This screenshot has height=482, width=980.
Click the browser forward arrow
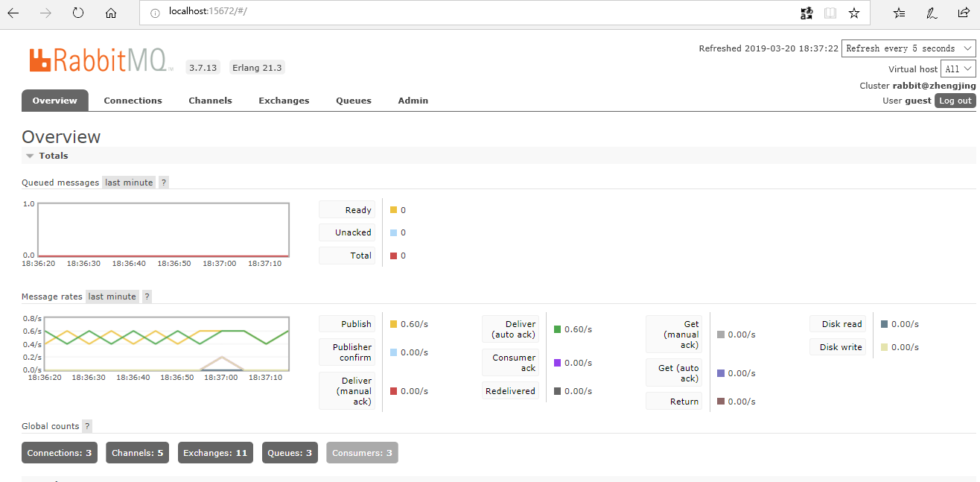coord(46,13)
